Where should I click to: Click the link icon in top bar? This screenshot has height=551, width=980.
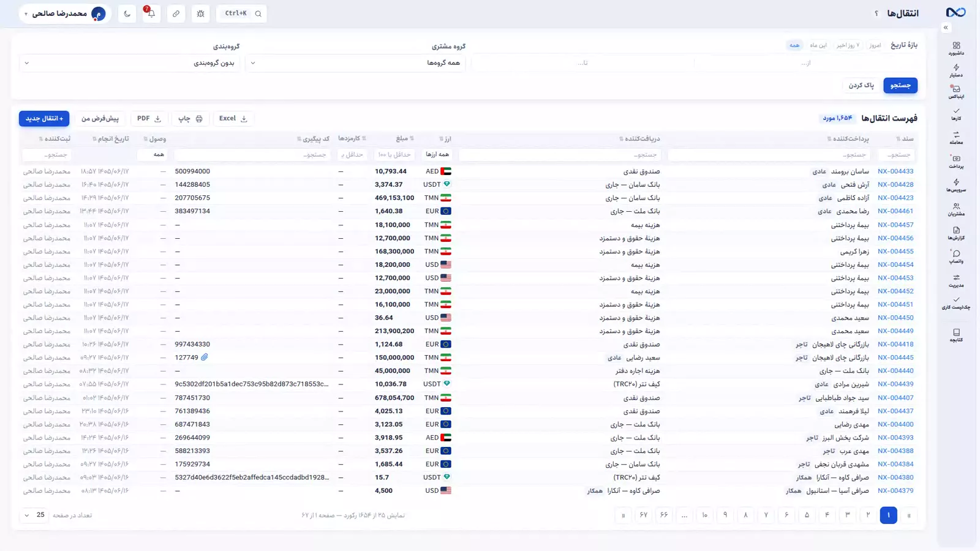coord(176,13)
